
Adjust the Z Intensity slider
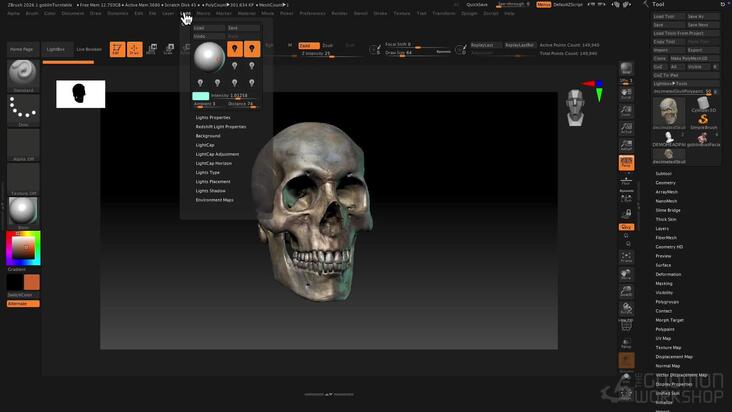[332, 54]
